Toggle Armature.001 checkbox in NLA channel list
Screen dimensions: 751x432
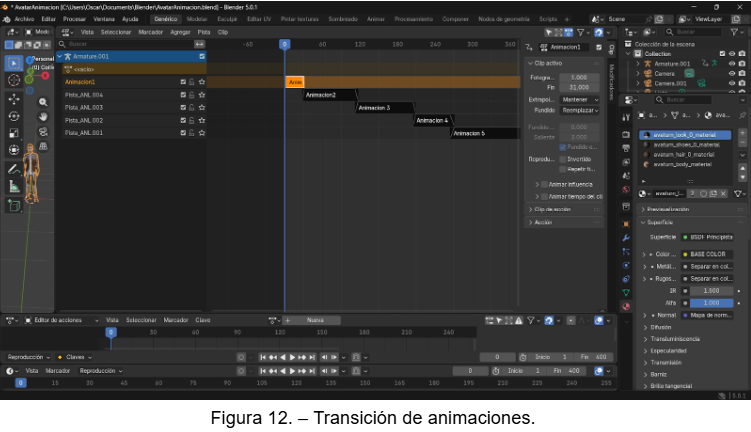click(x=202, y=57)
